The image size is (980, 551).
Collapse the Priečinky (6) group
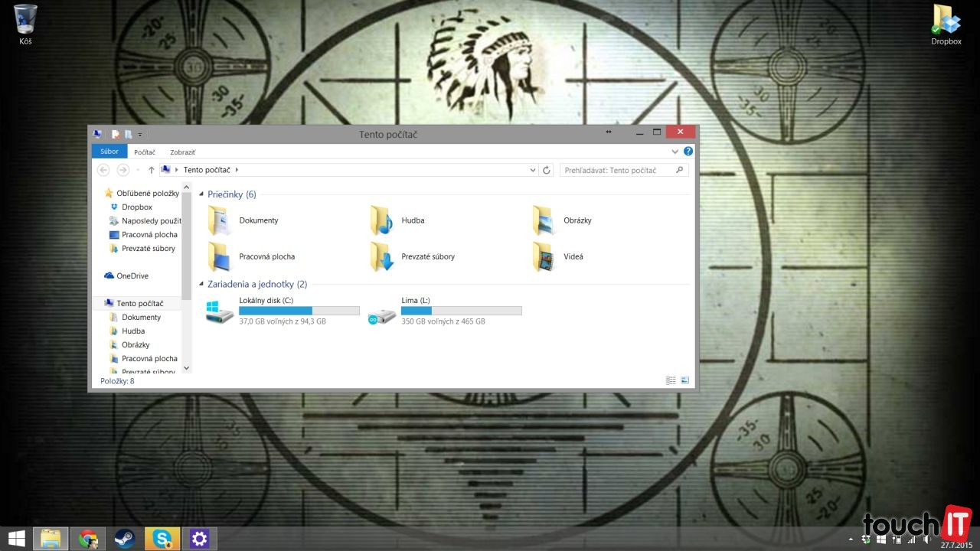coord(201,195)
